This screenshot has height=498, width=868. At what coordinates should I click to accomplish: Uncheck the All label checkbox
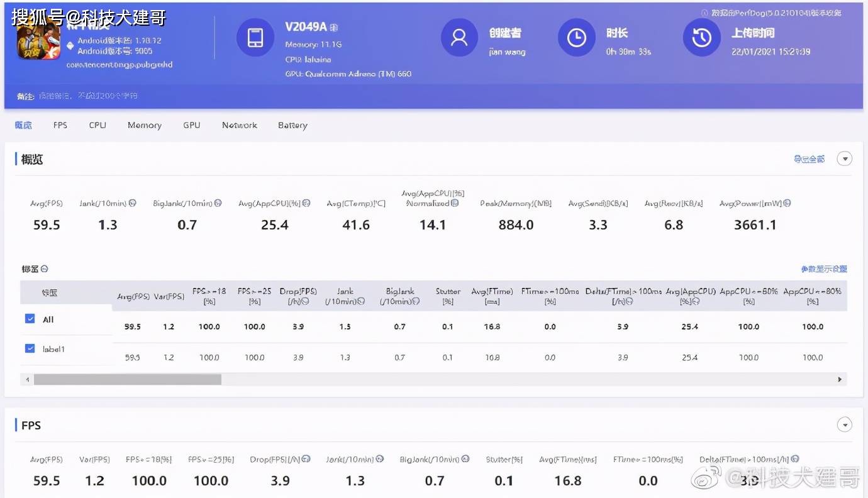point(30,319)
